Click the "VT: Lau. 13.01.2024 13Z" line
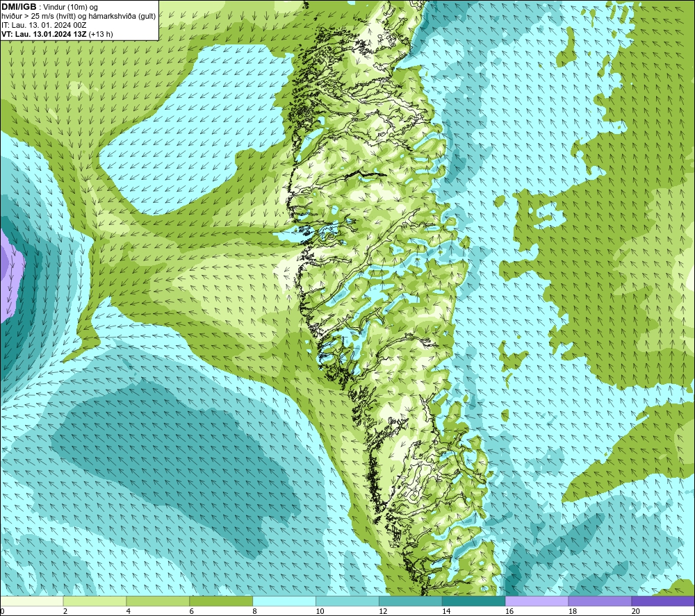 [44, 34]
